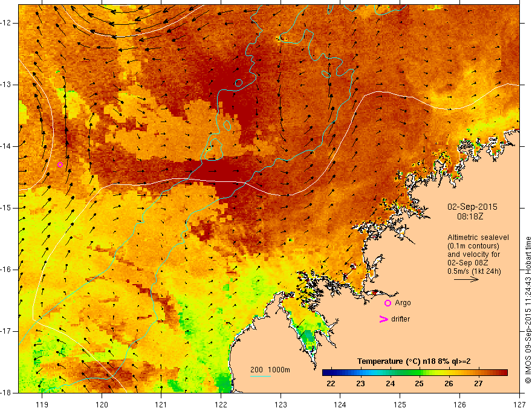
Task: Click the text 'Altimetric sealevel'
Action: tap(478, 238)
